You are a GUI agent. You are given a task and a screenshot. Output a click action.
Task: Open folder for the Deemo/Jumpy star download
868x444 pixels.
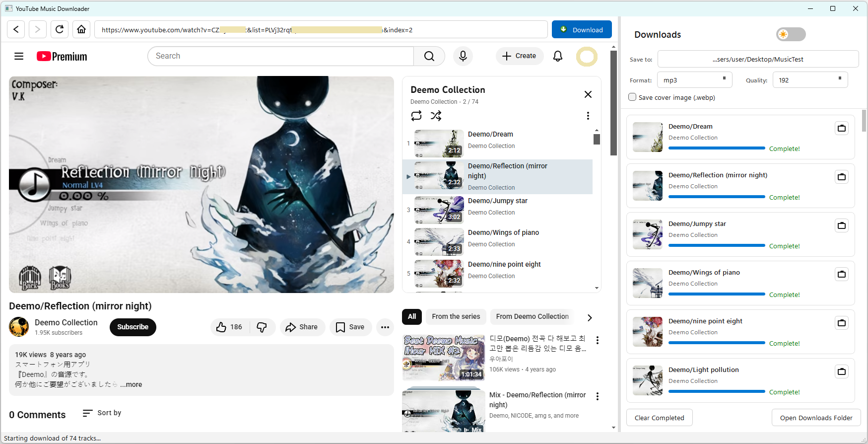pyautogui.click(x=842, y=225)
